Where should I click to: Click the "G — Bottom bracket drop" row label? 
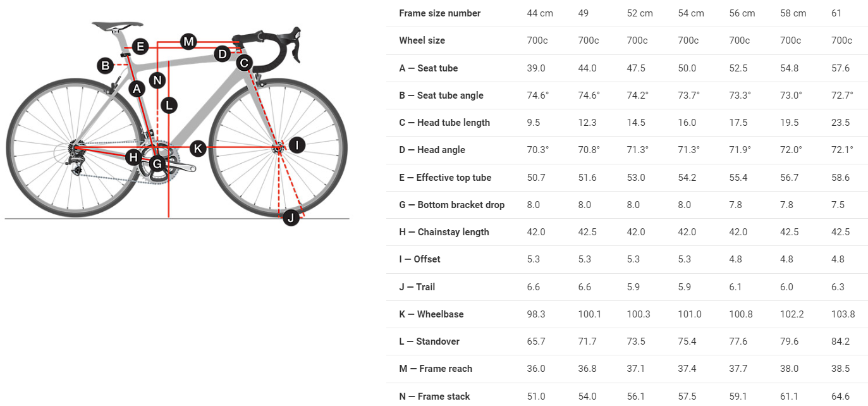[451, 205]
